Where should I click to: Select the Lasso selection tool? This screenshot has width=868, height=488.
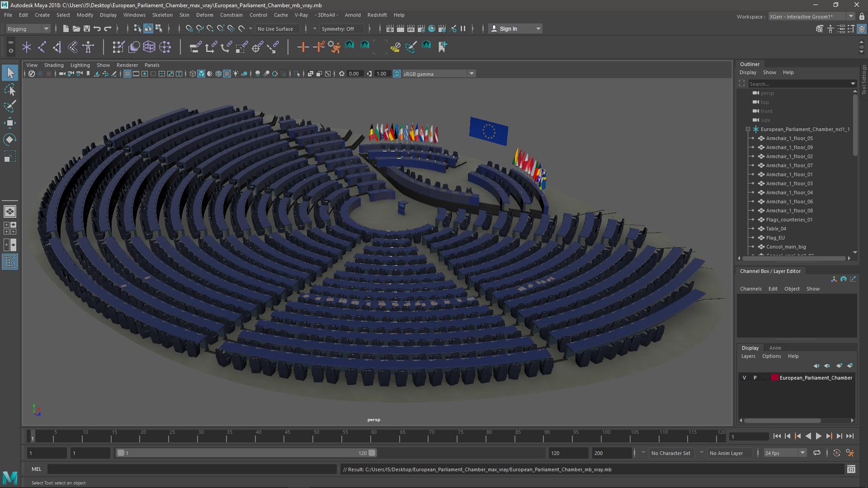(x=9, y=90)
